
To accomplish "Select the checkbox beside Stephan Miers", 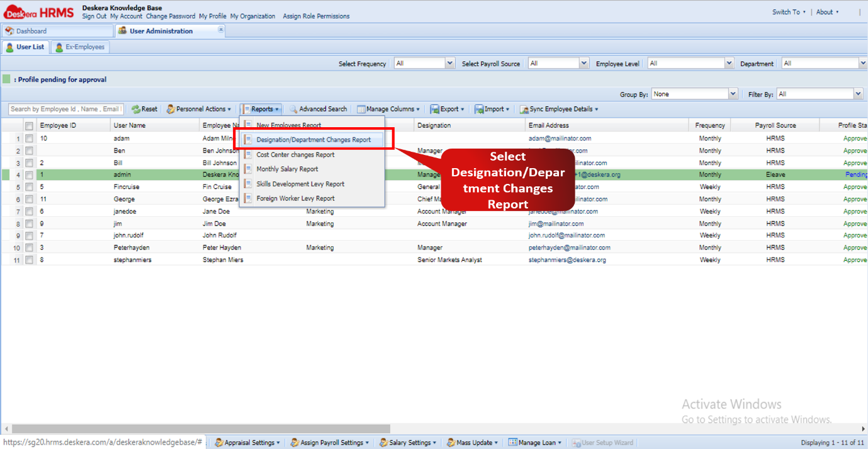I will (x=28, y=259).
